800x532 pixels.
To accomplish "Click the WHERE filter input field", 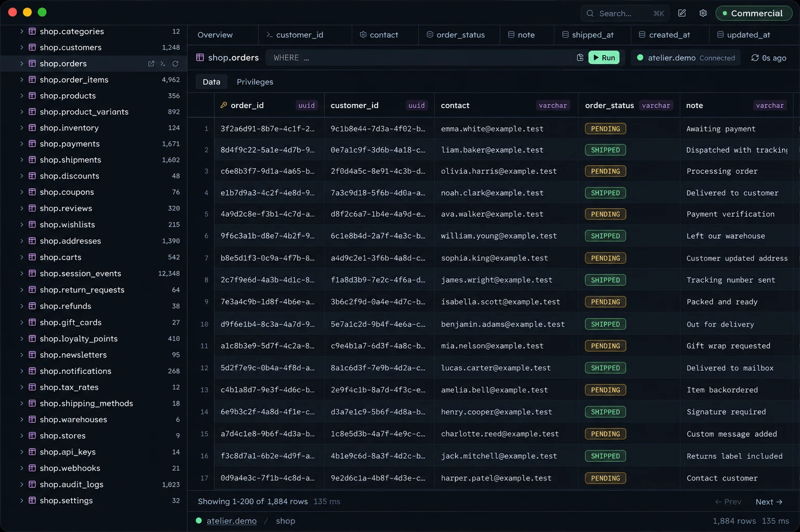I will click(419, 58).
